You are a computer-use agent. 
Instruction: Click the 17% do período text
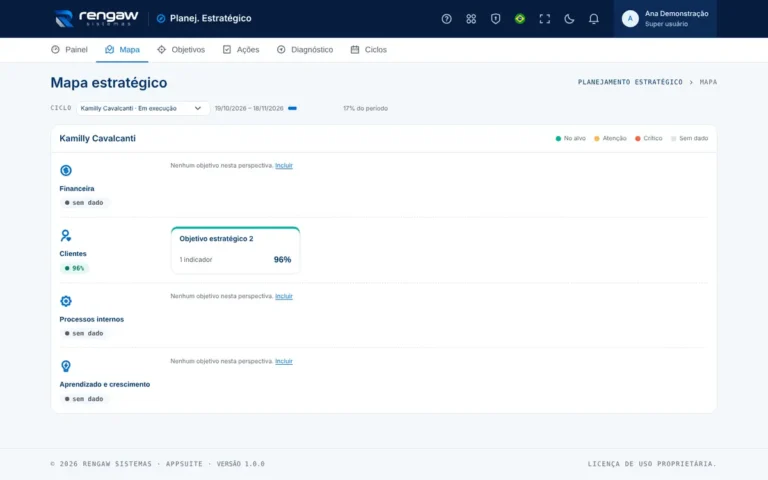click(365, 108)
